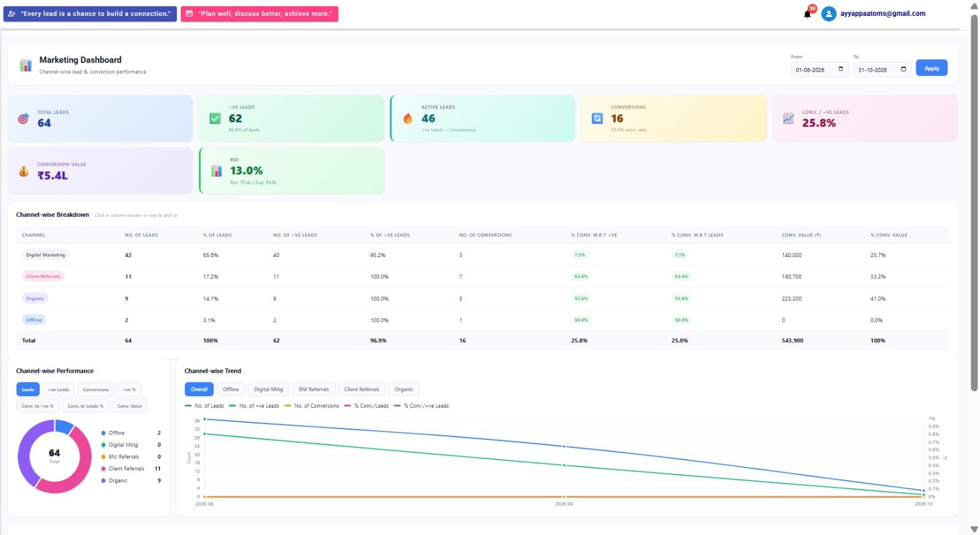Toggle No. of +ve Leads legend series
This screenshot has height=535, width=980.
(x=254, y=406)
